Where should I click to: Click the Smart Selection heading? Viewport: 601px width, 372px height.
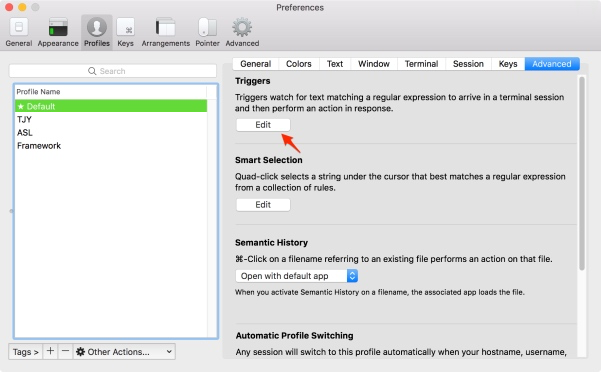point(269,160)
